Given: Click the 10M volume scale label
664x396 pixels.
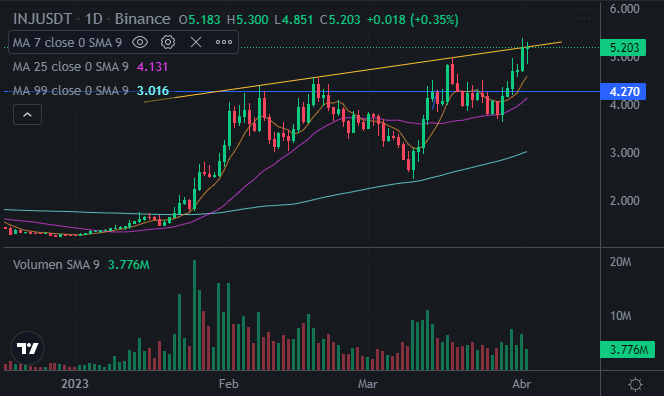Looking at the screenshot, I should click(x=620, y=316).
